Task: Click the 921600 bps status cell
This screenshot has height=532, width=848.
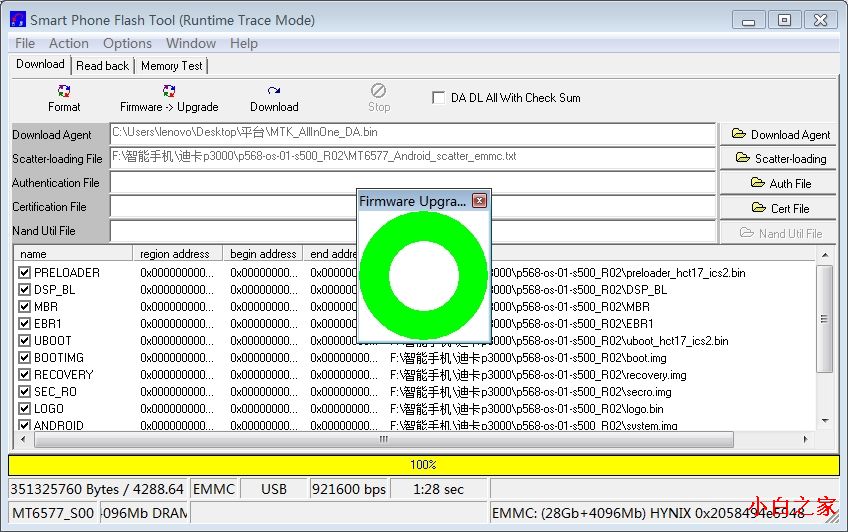Action: (x=348, y=489)
